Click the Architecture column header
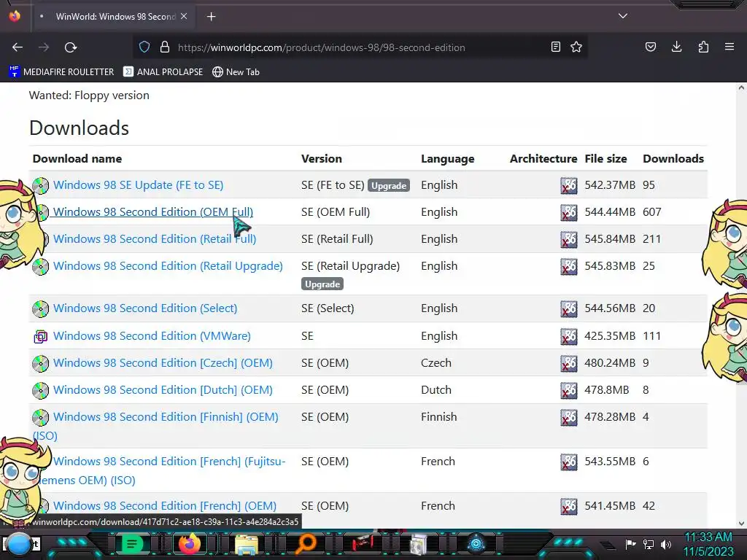The image size is (747, 560). tap(543, 158)
